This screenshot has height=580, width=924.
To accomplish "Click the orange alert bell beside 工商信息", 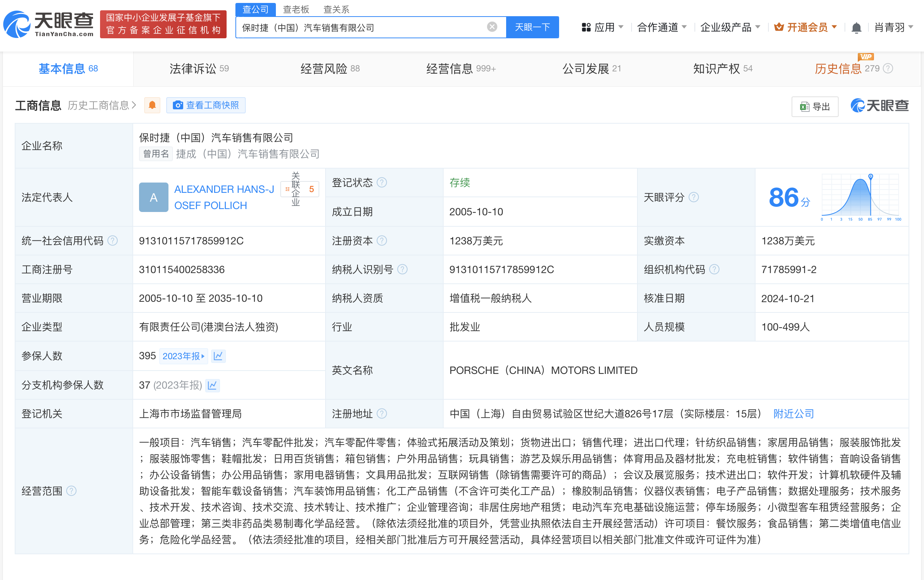I will [x=152, y=105].
